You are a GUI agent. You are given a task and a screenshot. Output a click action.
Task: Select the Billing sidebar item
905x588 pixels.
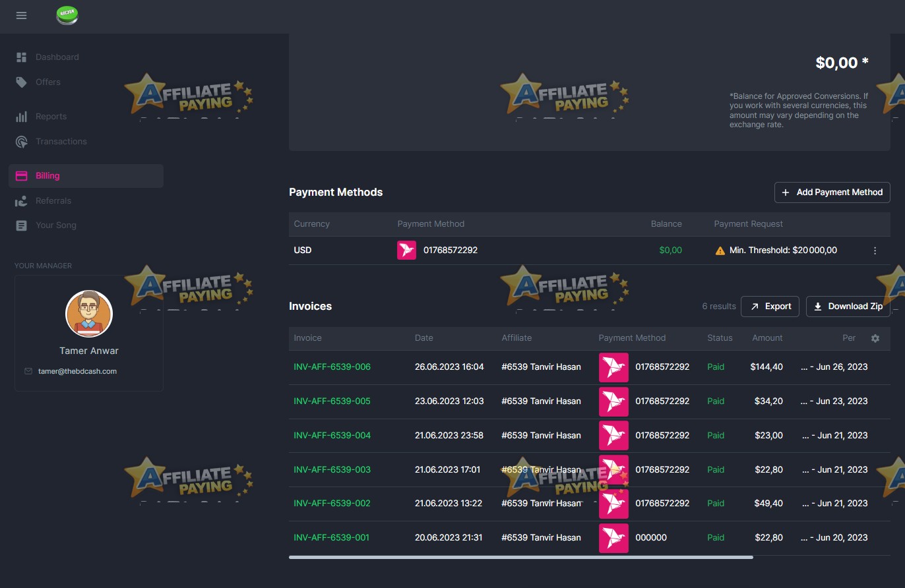click(x=86, y=176)
